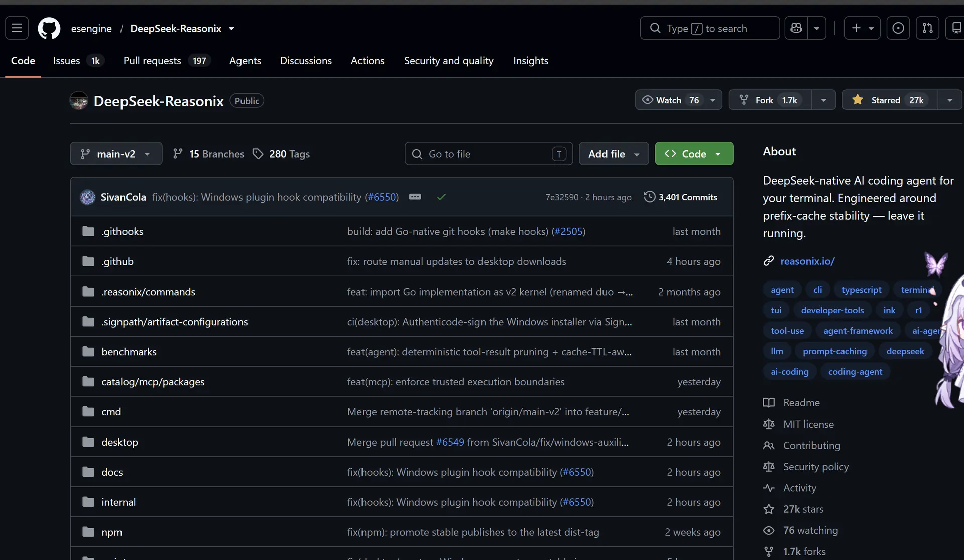
Task: Open the main-v2 branch selector
Action: click(x=116, y=154)
